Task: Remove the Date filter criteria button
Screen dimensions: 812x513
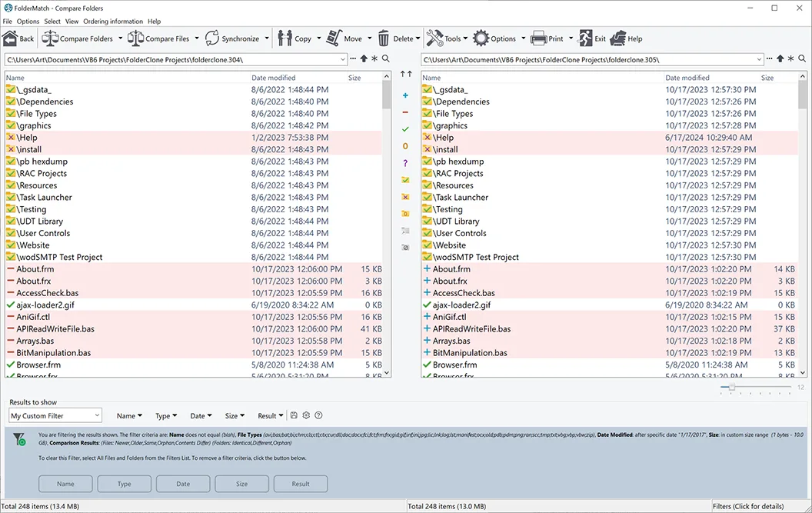Action: pos(183,484)
